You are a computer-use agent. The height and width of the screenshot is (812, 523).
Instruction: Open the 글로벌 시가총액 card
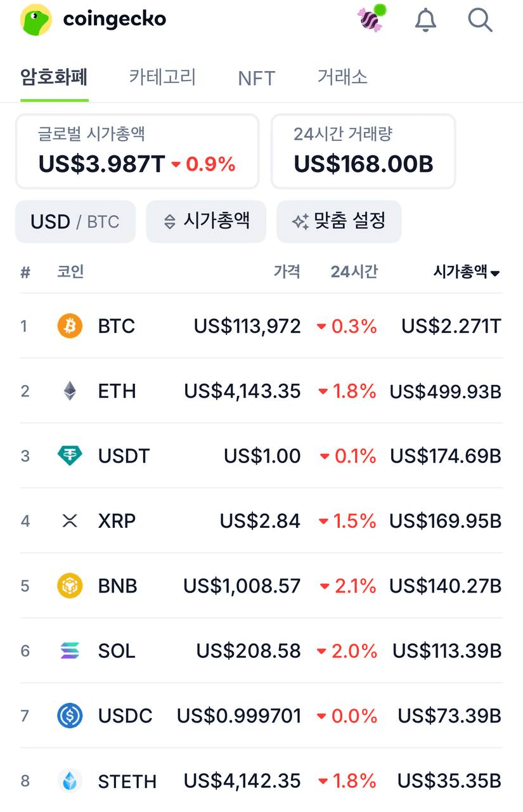click(137, 151)
